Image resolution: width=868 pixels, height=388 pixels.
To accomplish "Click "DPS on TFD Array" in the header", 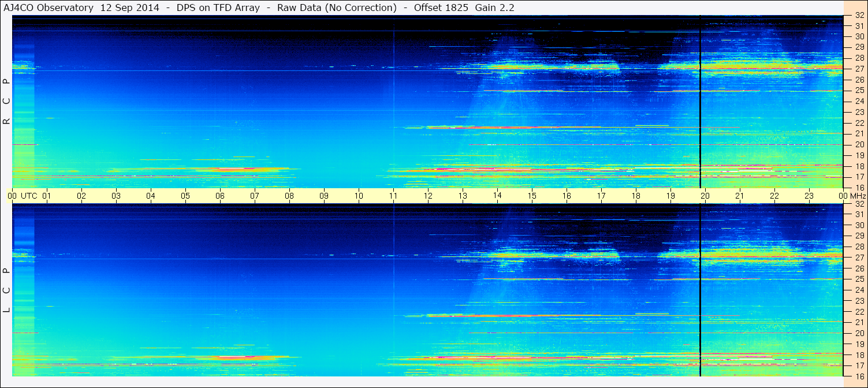I will [x=217, y=8].
